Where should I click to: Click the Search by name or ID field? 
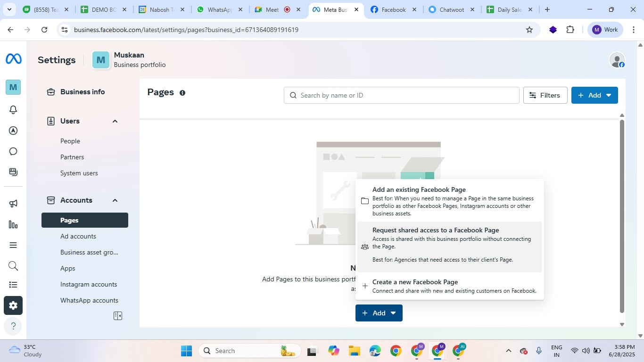[x=402, y=95]
